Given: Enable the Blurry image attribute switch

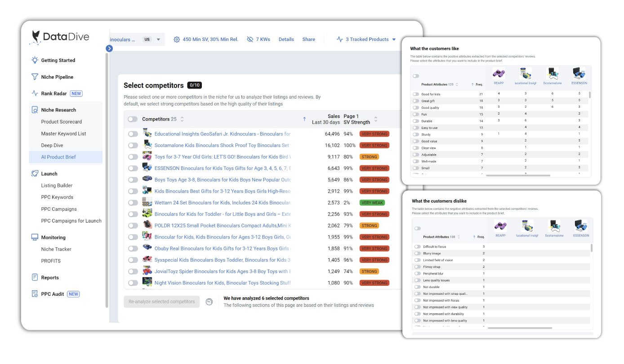Looking at the screenshot, I should (x=418, y=253).
